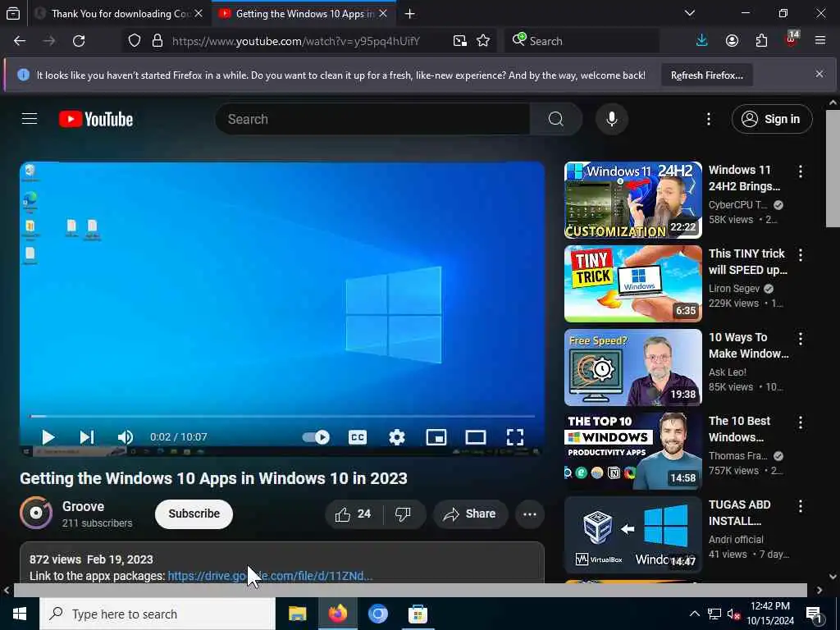Switch to theater mode icon
840x630 pixels.
pyautogui.click(x=476, y=437)
